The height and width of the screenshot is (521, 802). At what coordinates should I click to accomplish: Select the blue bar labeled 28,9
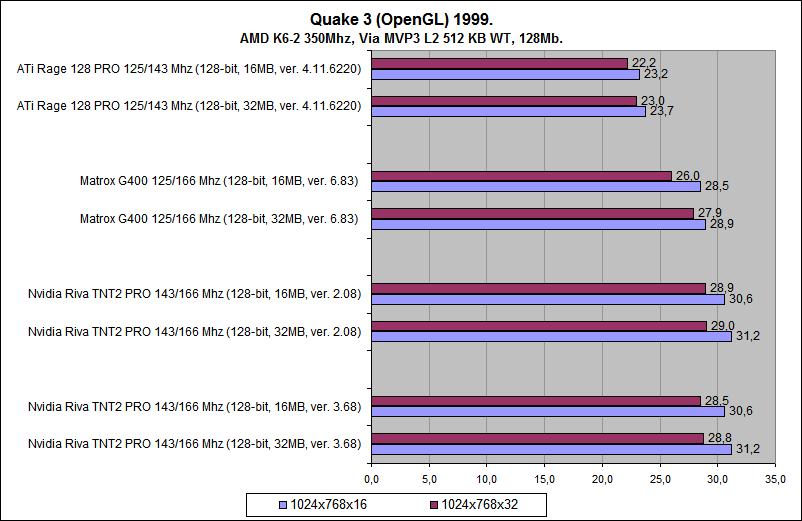(539, 224)
